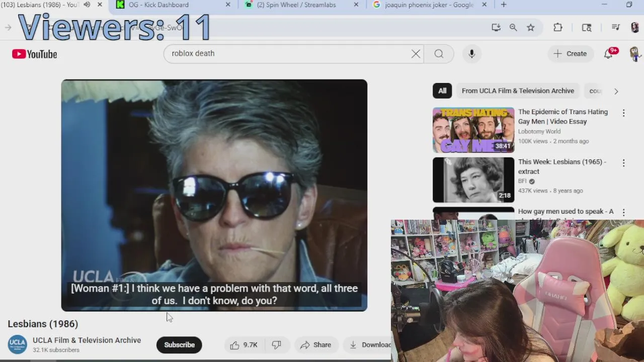
Task: Open Trans Hating Gay Men video thumbnail
Action: (x=473, y=130)
